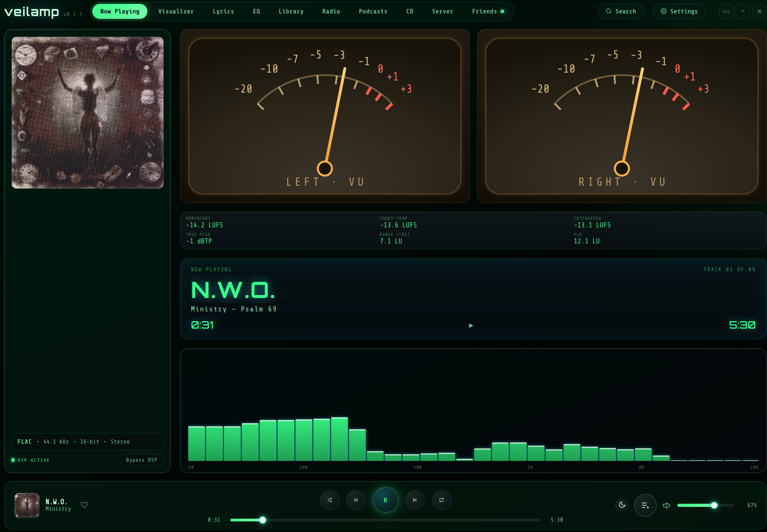767x532 pixels.
Task: Open the EQ tab
Action: (x=257, y=11)
